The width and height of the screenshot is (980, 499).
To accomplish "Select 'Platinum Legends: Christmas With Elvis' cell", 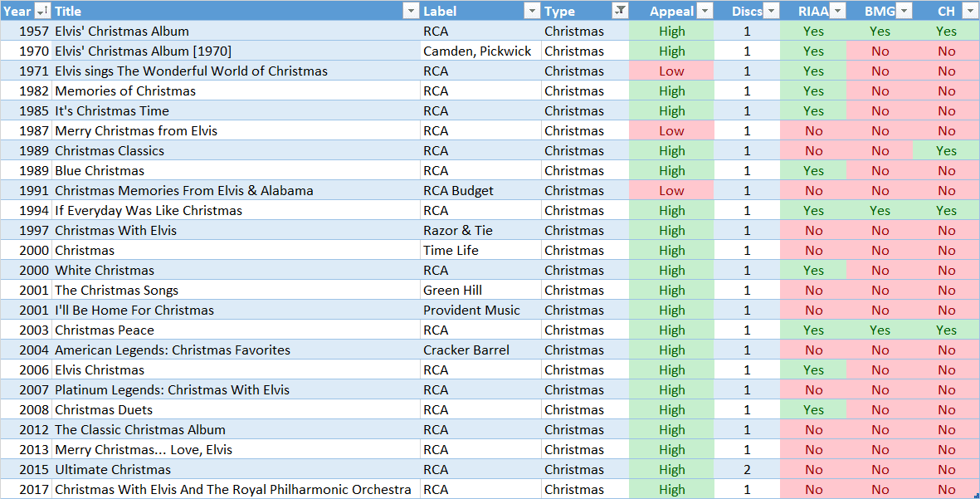I will point(236,390).
